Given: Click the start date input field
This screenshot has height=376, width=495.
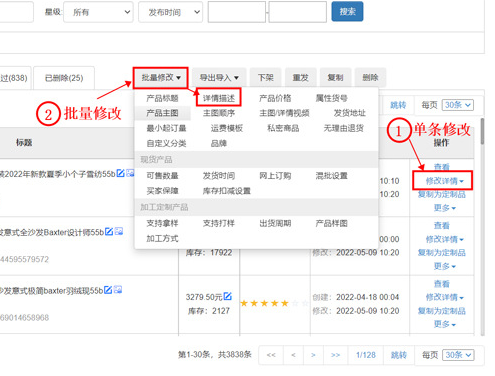Looking at the screenshot, I should tap(237, 12).
